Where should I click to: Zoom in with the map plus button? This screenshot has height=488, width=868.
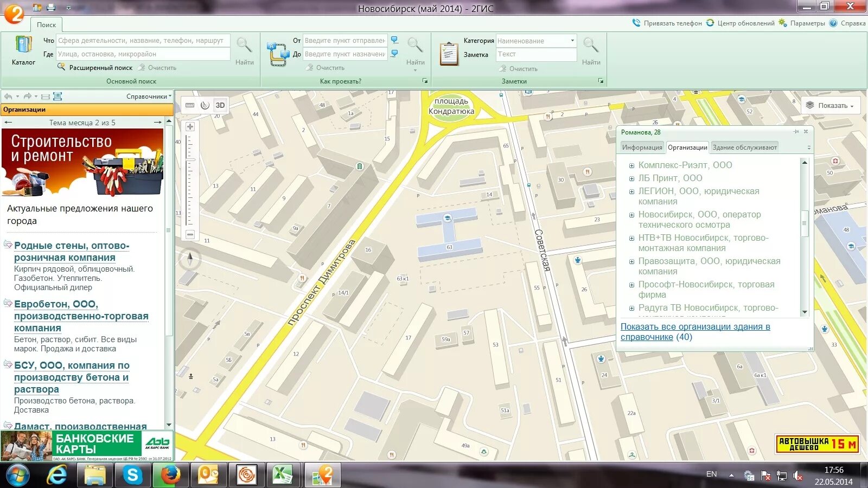click(x=190, y=127)
